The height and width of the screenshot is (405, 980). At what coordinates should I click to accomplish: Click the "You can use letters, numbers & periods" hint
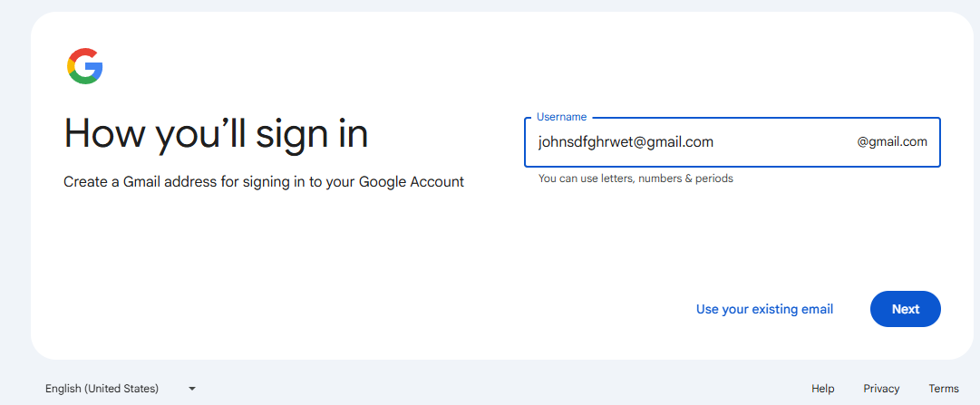pyautogui.click(x=636, y=178)
